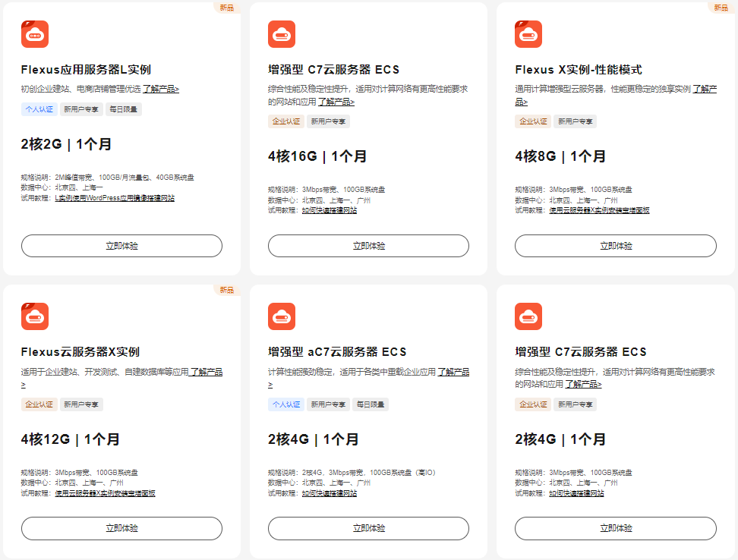
Task: Click the icon on the C7 2核4G card
Action: click(x=528, y=316)
